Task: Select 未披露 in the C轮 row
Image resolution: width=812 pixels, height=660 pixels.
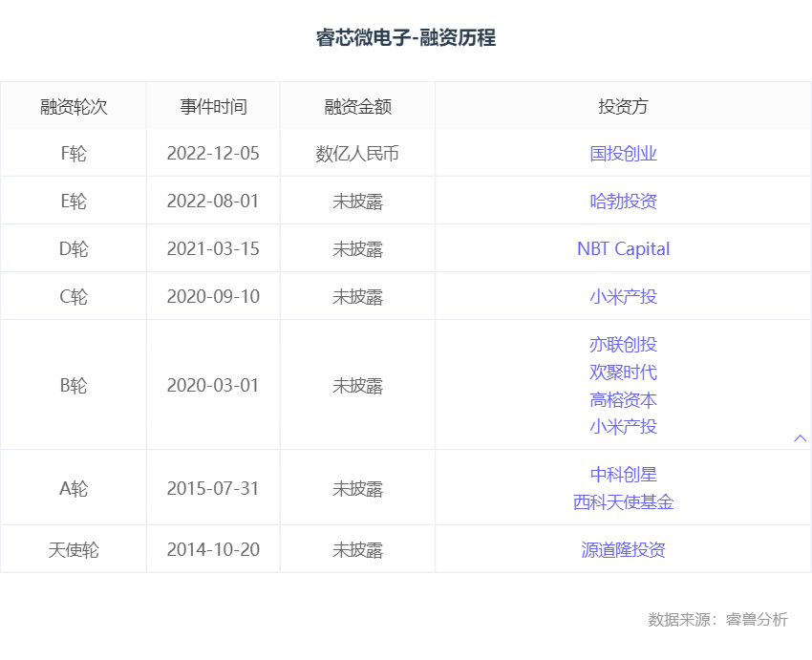Action: (358, 297)
